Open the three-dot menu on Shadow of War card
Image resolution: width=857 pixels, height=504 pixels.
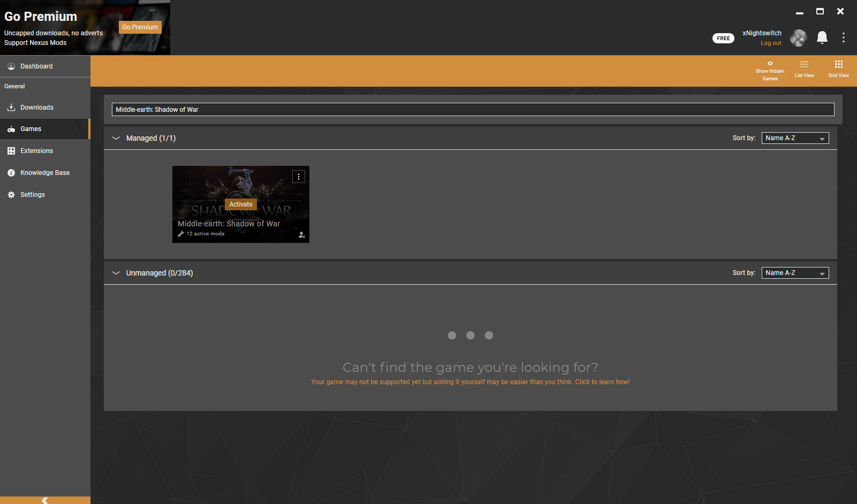pos(298,176)
